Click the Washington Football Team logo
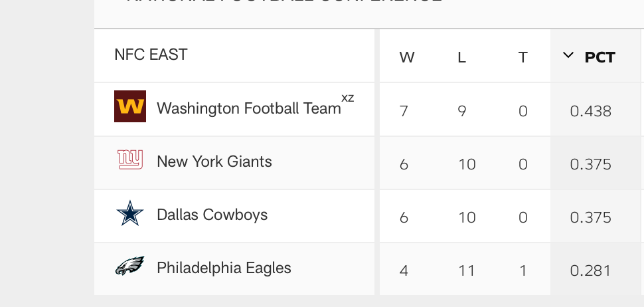Viewport: 644px width, 307px height. pyautogui.click(x=129, y=106)
